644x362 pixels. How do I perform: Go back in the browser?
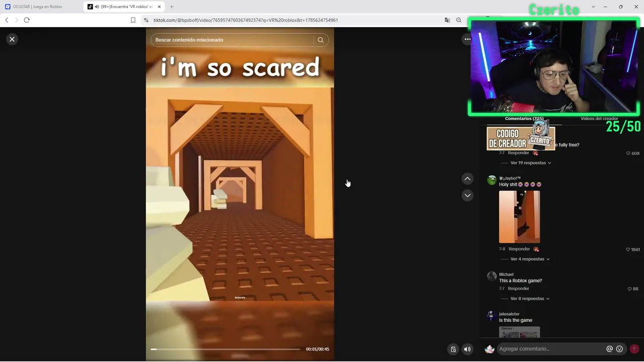tap(7, 20)
